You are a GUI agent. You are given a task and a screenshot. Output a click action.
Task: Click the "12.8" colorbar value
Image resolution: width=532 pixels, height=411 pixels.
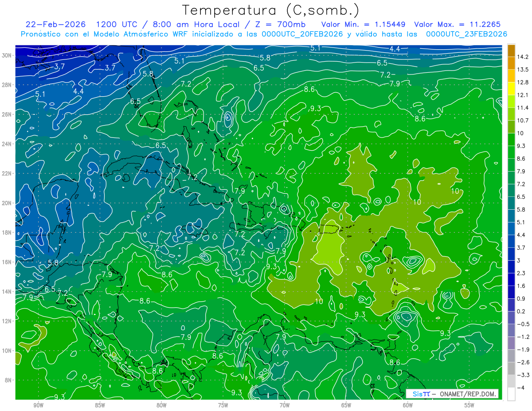coord(524,82)
